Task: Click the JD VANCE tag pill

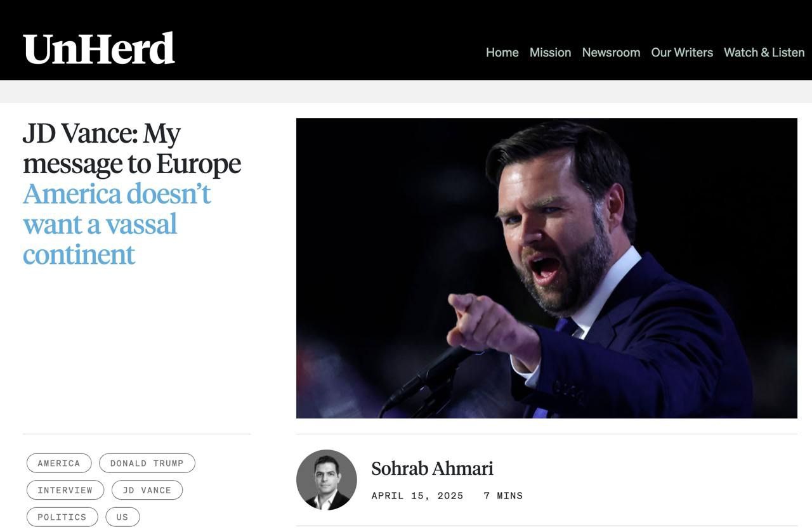Action: coord(147,490)
